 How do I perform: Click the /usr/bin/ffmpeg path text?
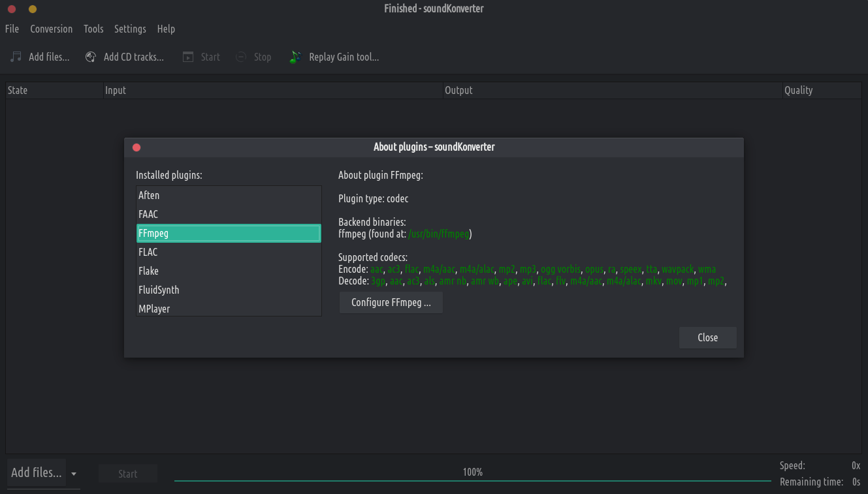(439, 234)
